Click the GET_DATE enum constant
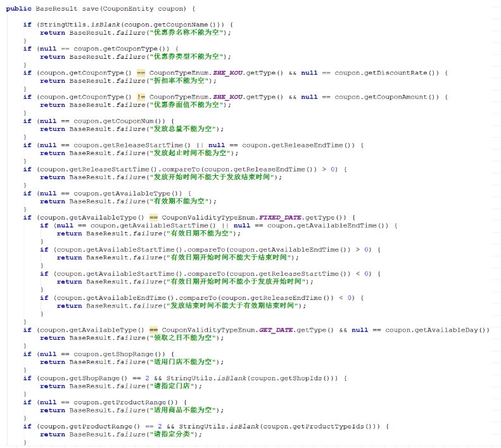This screenshot has width=501, height=448. (276, 330)
